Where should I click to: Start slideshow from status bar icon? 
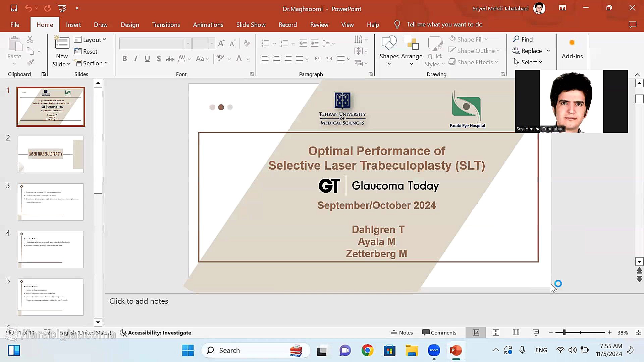[536, 333]
